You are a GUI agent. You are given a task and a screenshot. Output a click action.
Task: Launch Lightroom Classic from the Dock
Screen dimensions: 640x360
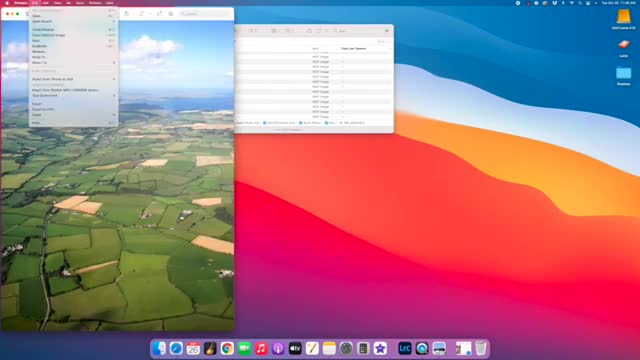point(405,348)
